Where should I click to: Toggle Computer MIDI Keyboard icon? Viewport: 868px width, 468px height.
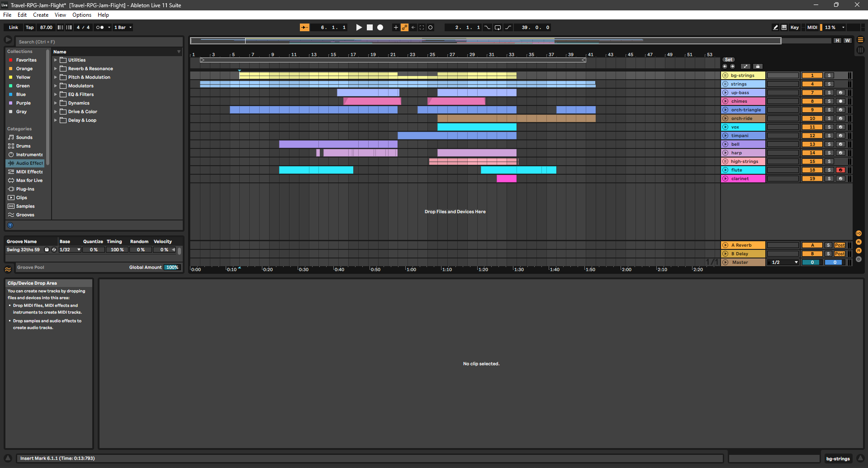tap(784, 28)
